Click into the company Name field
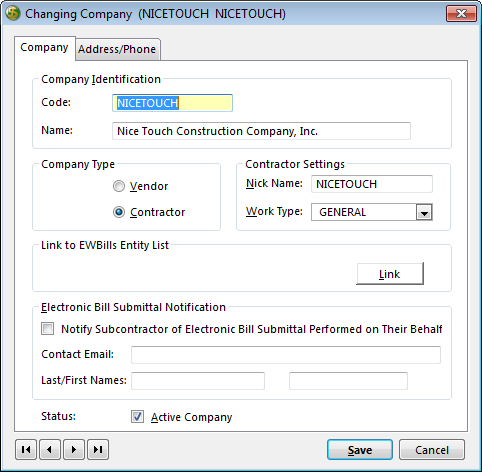 click(261, 131)
